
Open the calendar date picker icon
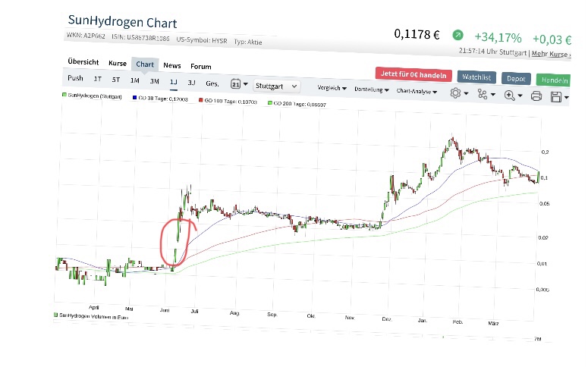(235, 83)
